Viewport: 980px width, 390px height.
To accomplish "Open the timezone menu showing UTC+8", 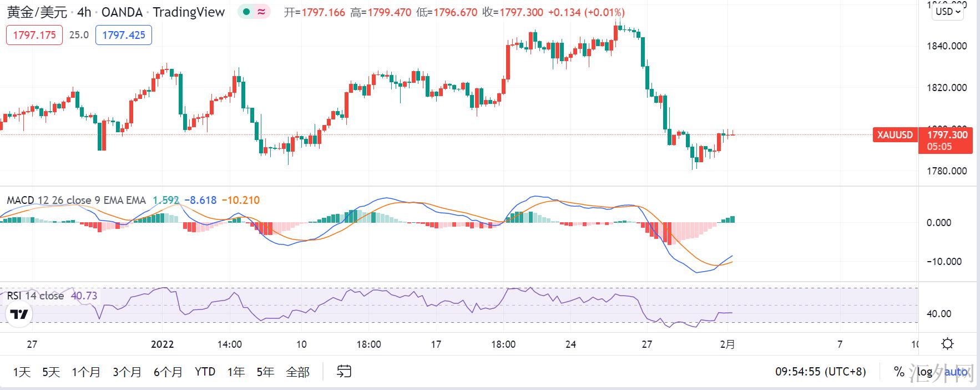I will coord(820,372).
